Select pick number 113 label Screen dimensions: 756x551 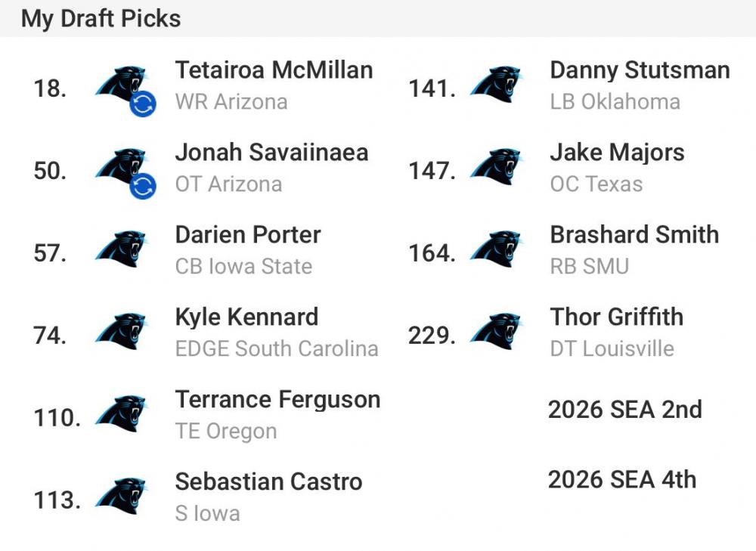pyautogui.click(x=57, y=500)
